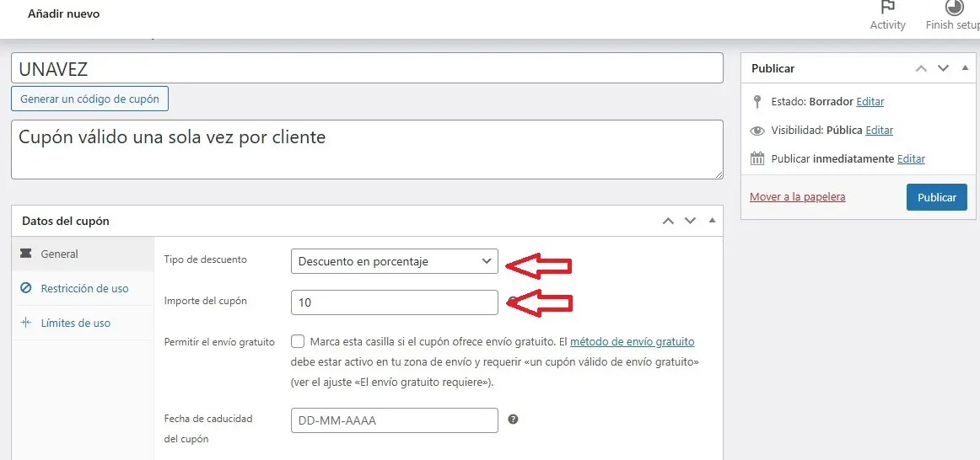Click Mover a la papelera link
The width and height of the screenshot is (980, 460).
click(x=797, y=196)
